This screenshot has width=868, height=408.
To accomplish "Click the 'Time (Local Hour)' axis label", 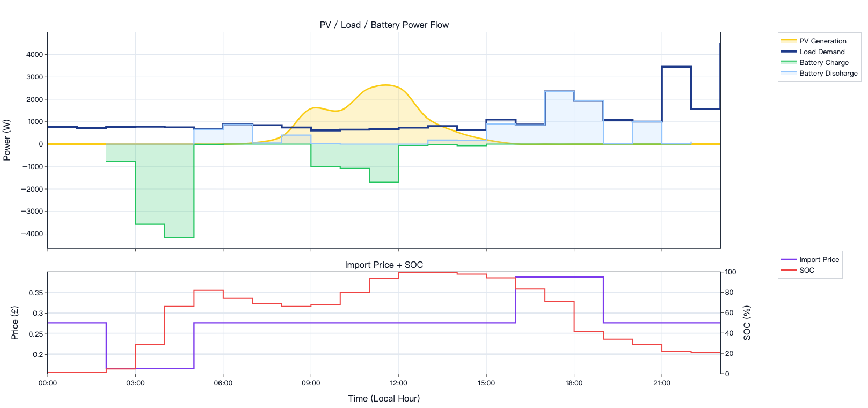I will pos(384,398).
